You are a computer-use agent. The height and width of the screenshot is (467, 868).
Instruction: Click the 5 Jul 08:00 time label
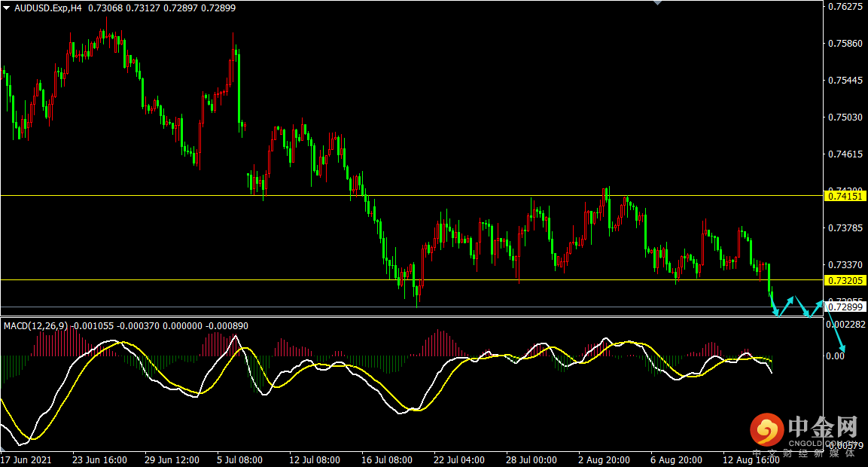point(239,459)
